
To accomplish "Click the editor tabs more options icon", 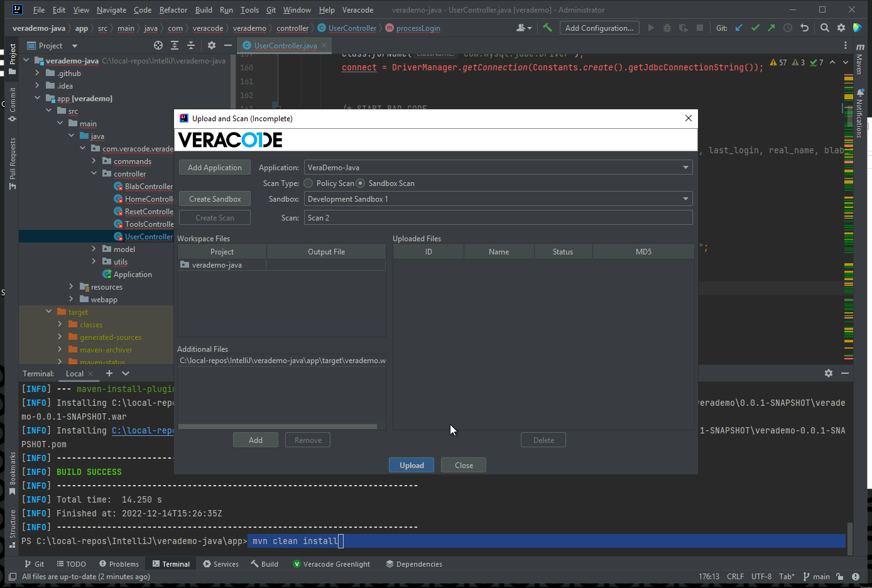I will tap(846, 45).
